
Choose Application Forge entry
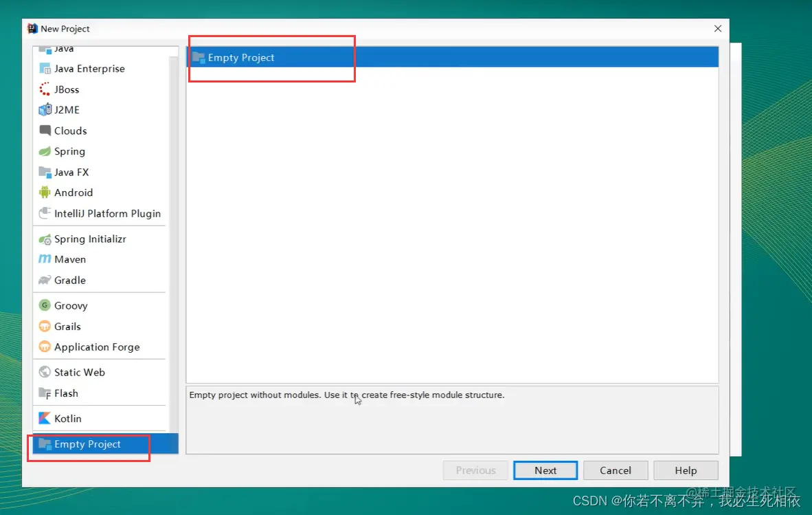click(100, 347)
